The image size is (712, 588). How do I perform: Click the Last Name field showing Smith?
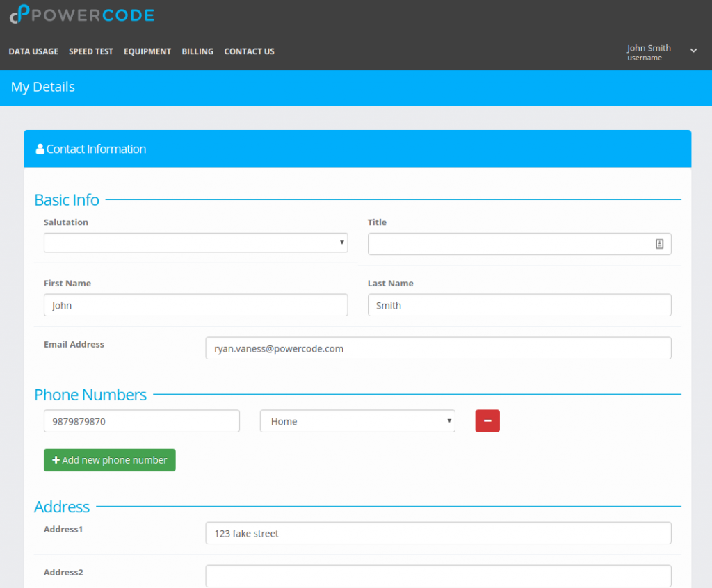click(519, 304)
